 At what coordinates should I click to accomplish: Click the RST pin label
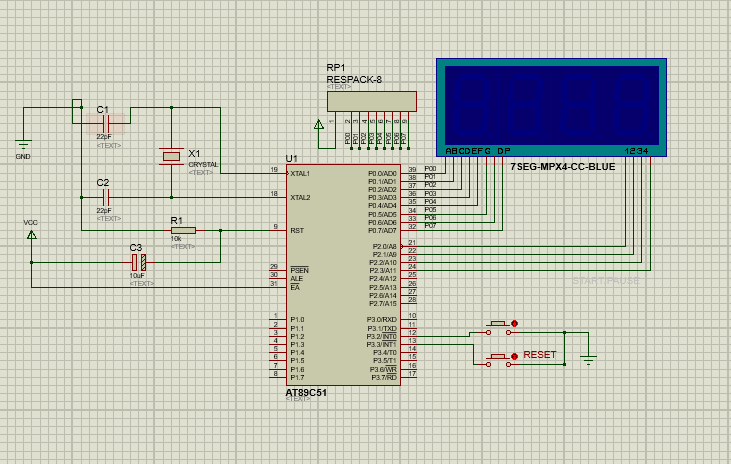coord(297,231)
